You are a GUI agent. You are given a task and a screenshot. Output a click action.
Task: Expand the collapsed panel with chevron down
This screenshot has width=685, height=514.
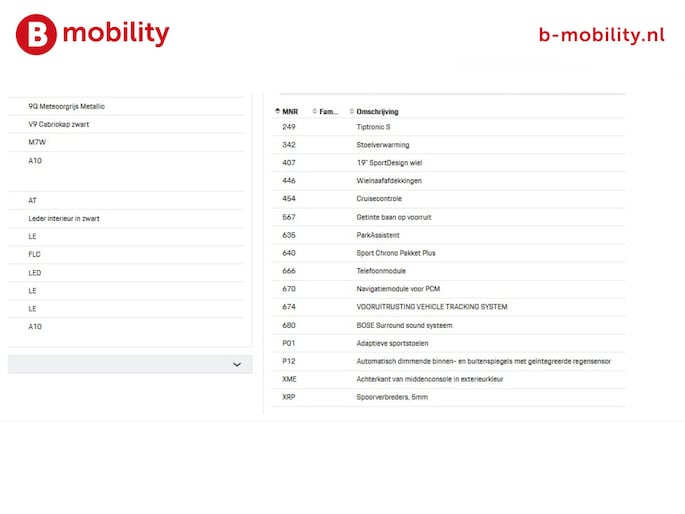tap(237, 365)
